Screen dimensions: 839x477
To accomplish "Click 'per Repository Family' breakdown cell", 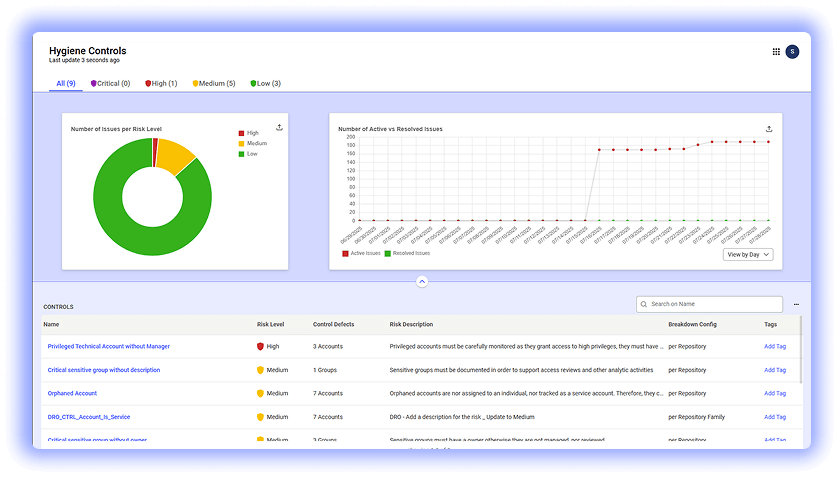I will [x=696, y=417].
